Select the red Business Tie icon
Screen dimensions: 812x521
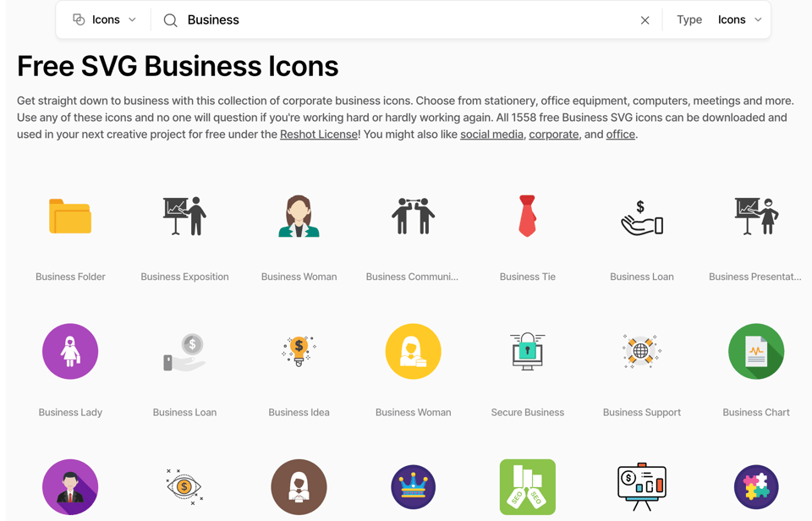[527, 216]
